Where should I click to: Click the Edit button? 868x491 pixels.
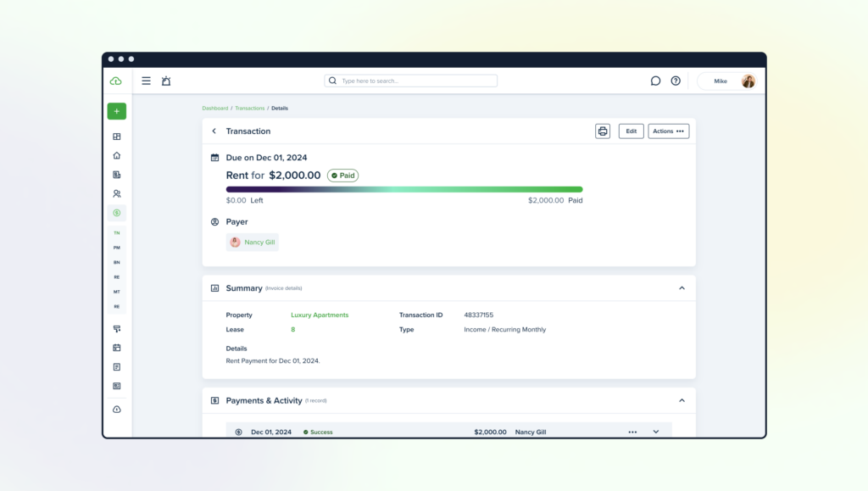point(631,131)
